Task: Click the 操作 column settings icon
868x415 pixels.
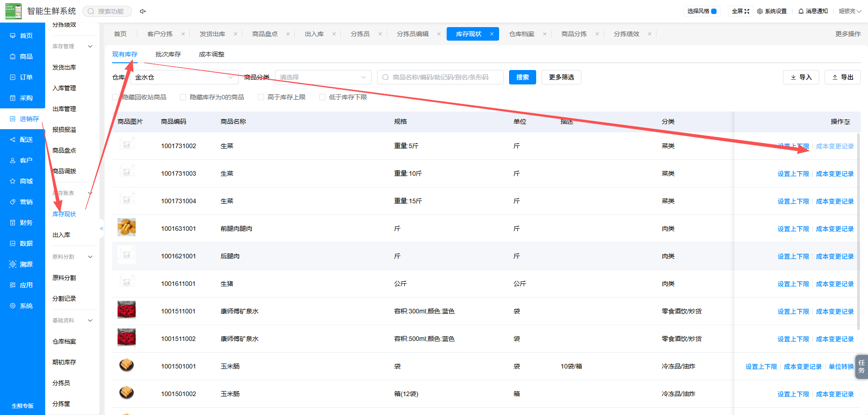Action: pos(847,122)
